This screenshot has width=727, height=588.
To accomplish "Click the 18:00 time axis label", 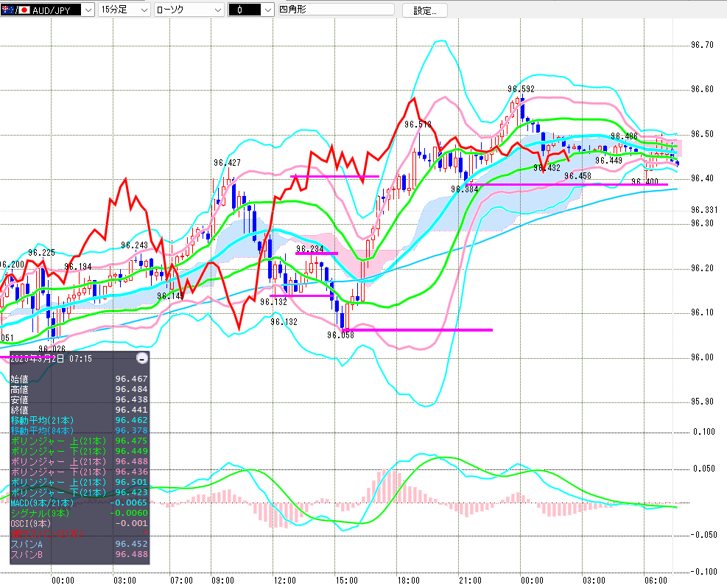I will [x=409, y=581].
